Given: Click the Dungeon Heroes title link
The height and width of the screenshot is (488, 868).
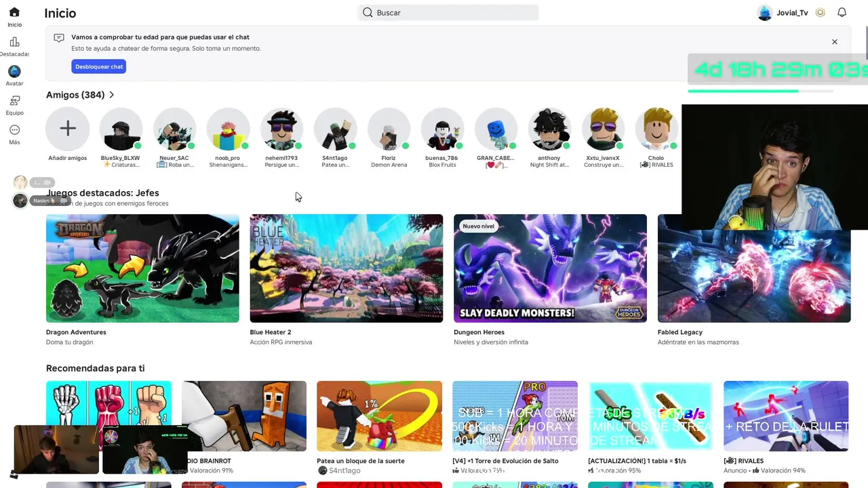Looking at the screenshot, I should (x=479, y=332).
